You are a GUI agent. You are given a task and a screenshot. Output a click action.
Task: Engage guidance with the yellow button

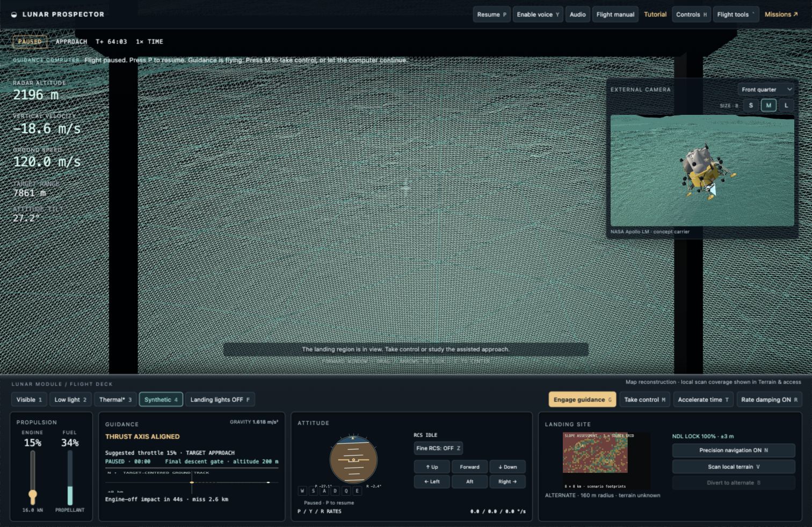[582, 399]
